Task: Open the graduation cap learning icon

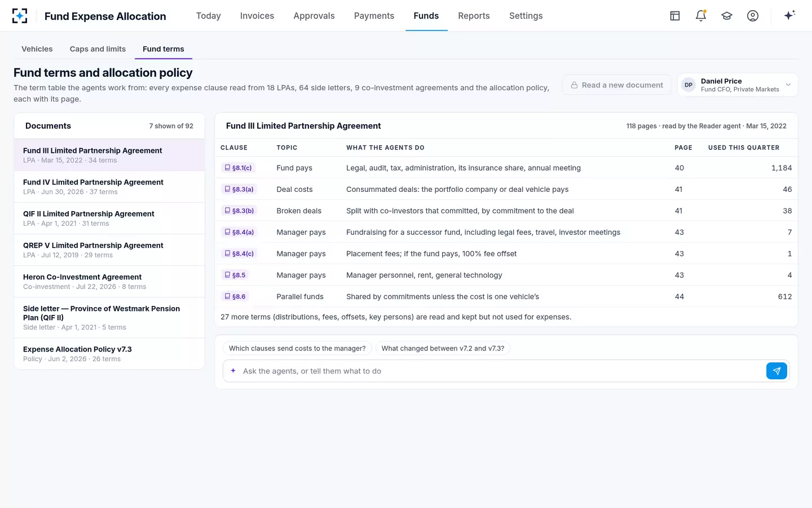Action: [727, 16]
